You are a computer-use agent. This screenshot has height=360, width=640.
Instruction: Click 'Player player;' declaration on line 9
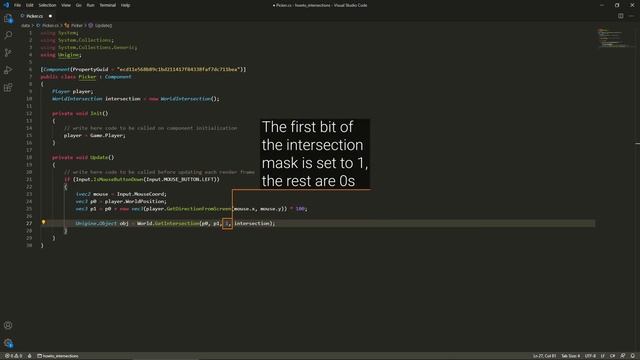point(73,91)
